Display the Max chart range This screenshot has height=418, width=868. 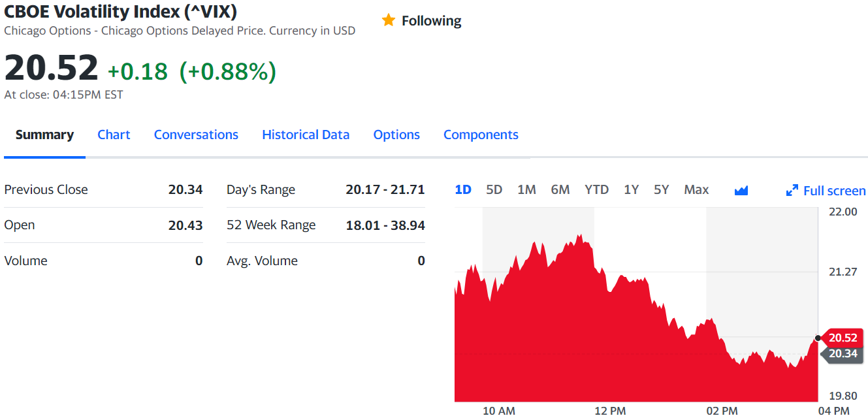[696, 189]
